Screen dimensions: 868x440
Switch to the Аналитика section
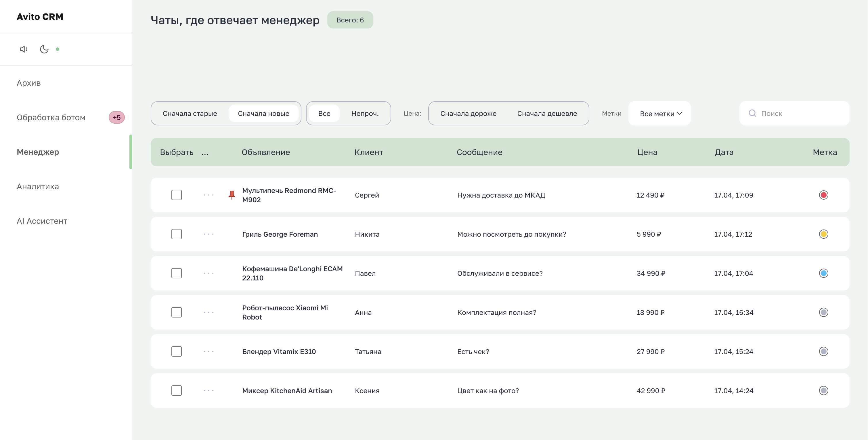coord(37,186)
